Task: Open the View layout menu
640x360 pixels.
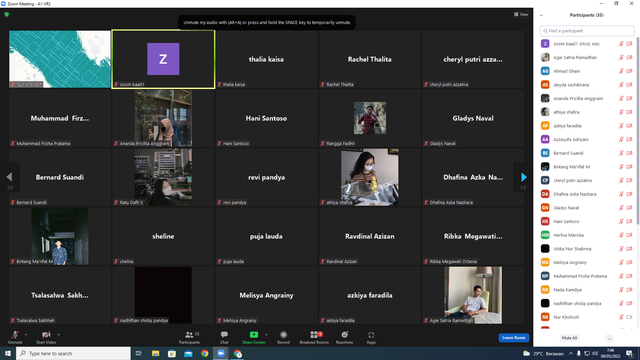Action: [x=521, y=14]
